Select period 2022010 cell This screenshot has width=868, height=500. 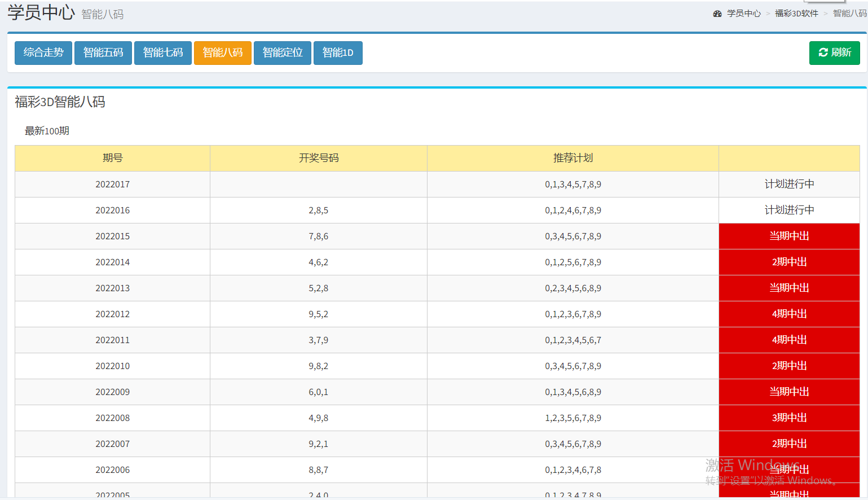point(113,366)
